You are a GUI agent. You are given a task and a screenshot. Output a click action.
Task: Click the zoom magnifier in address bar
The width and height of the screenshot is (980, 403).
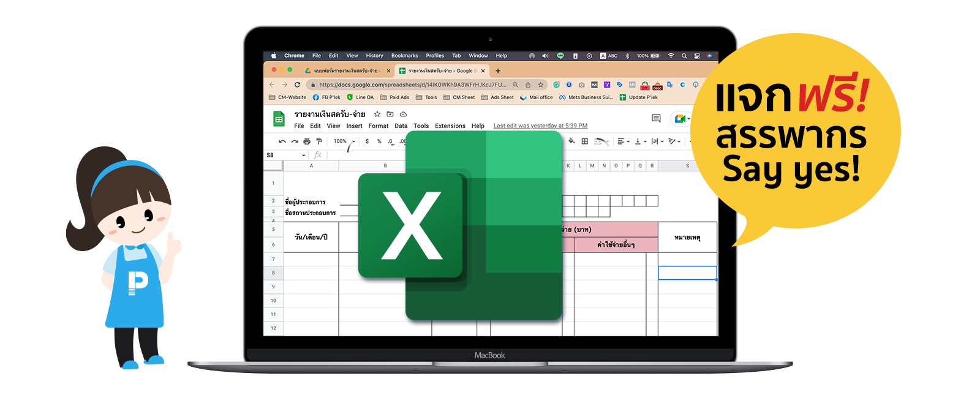516,85
